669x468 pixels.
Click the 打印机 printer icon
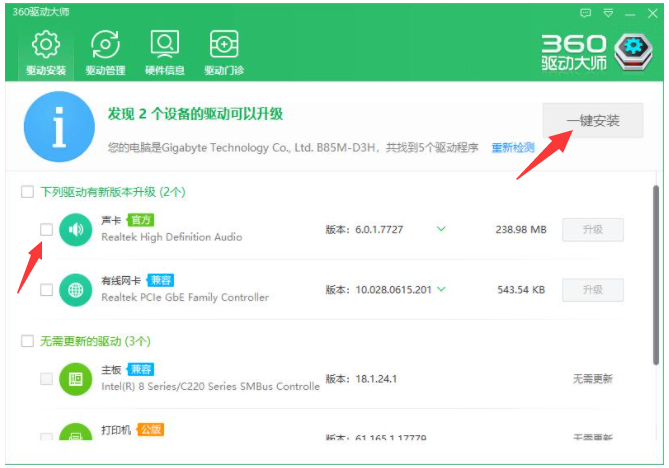(76, 432)
